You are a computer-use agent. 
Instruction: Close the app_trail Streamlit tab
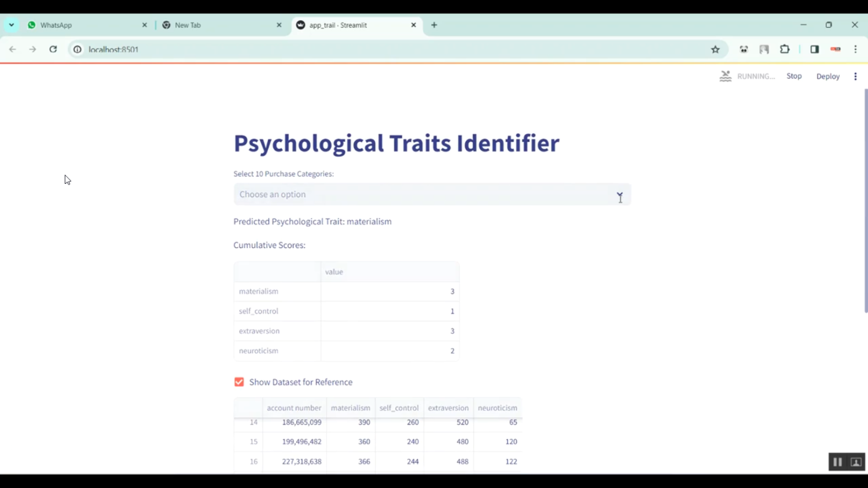pyautogui.click(x=413, y=25)
